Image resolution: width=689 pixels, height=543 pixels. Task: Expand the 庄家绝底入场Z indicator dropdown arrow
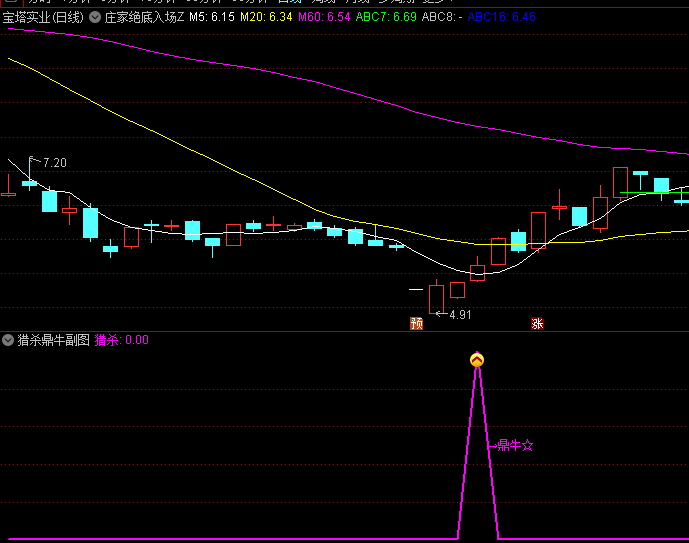click(x=95, y=17)
